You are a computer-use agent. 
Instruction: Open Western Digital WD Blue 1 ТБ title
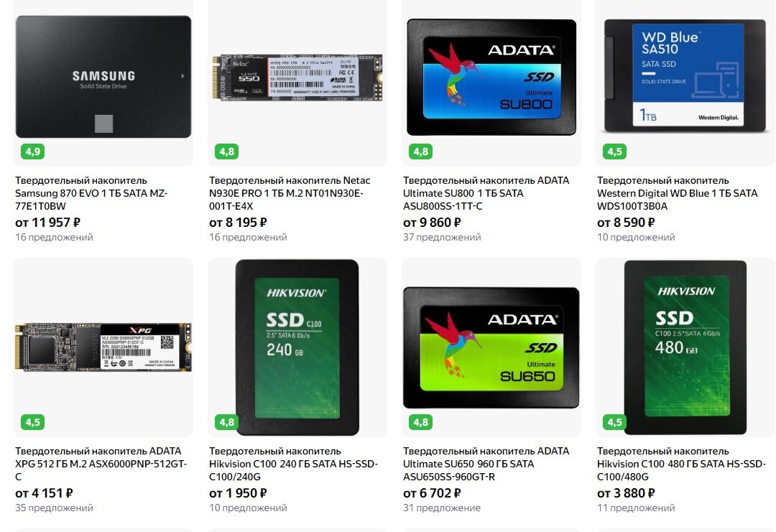[x=677, y=193]
